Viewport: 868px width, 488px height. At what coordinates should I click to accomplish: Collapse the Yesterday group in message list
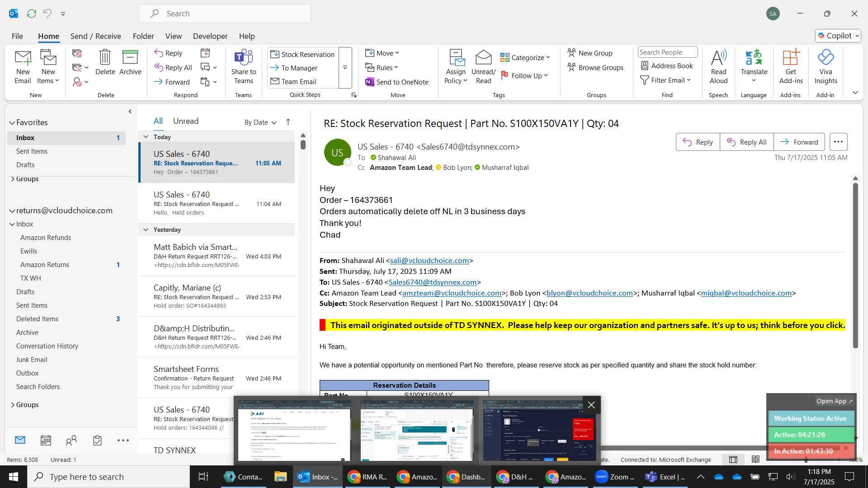pos(146,230)
